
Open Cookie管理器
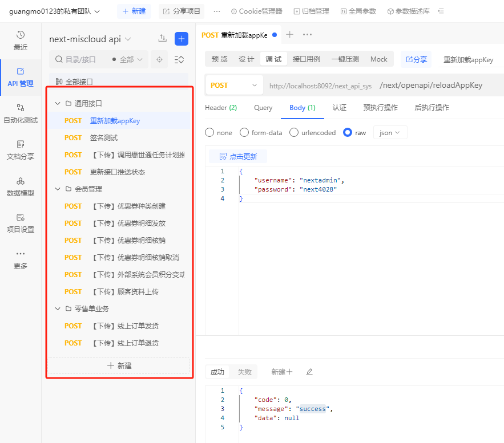click(256, 11)
